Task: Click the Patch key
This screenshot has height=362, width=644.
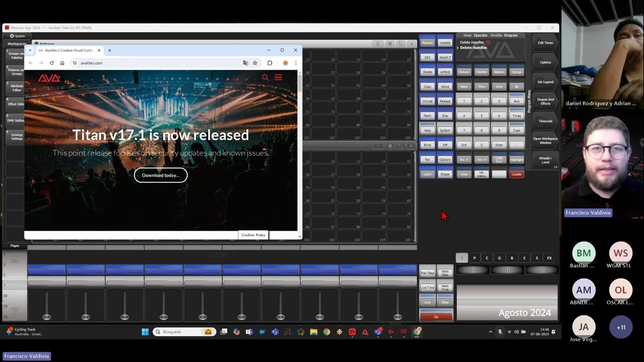Action: [427, 116]
